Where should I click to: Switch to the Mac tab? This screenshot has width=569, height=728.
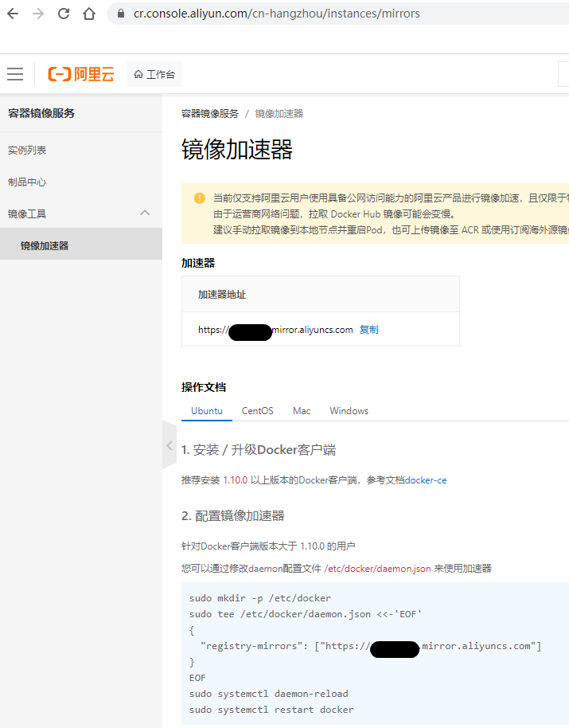click(302, 411)
